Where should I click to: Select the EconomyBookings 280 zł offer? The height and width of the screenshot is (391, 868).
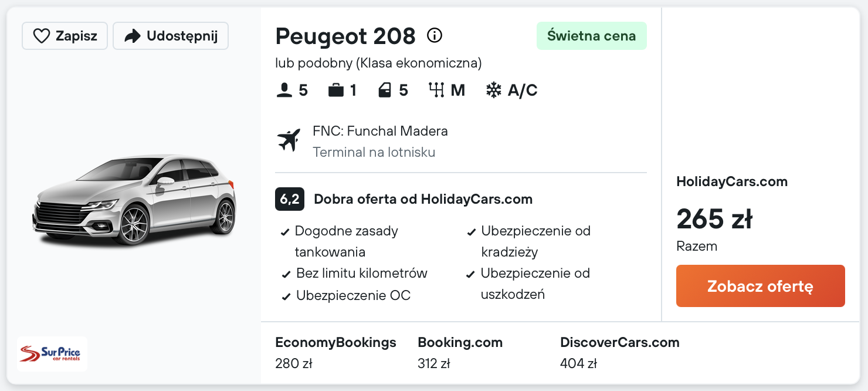click(335, 352)
